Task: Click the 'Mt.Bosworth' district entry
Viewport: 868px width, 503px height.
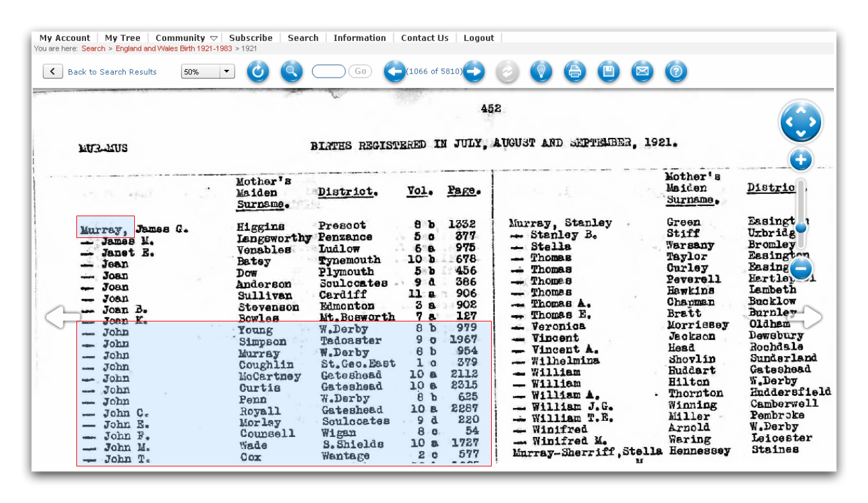Action: tap(358, 318)
